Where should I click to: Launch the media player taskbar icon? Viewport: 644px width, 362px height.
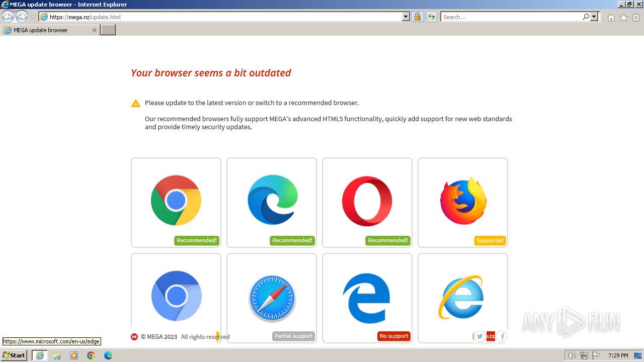(x=74, y=355)
